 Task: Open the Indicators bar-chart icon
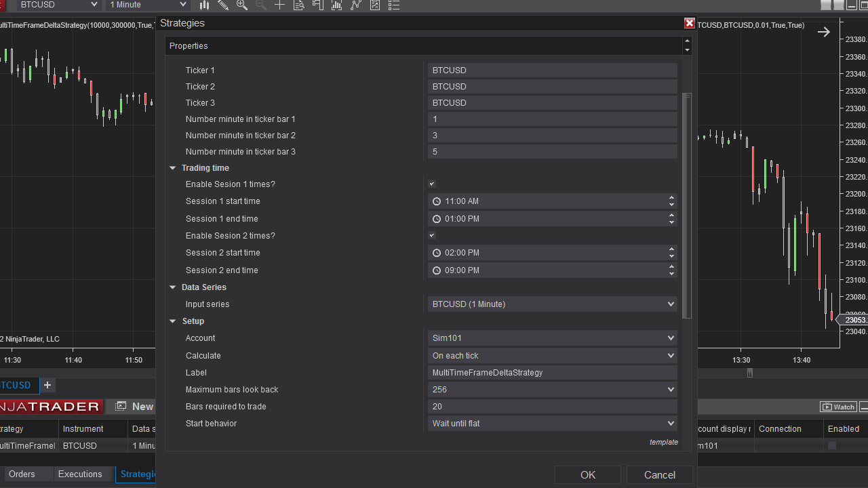[x=337, y=5]
